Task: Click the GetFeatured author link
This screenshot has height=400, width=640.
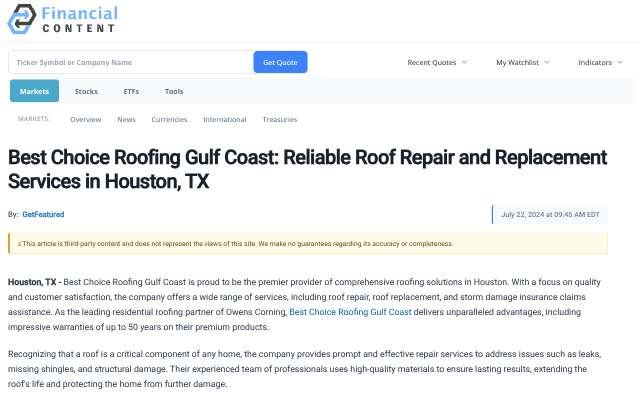Action: click(x=43, y=214)
